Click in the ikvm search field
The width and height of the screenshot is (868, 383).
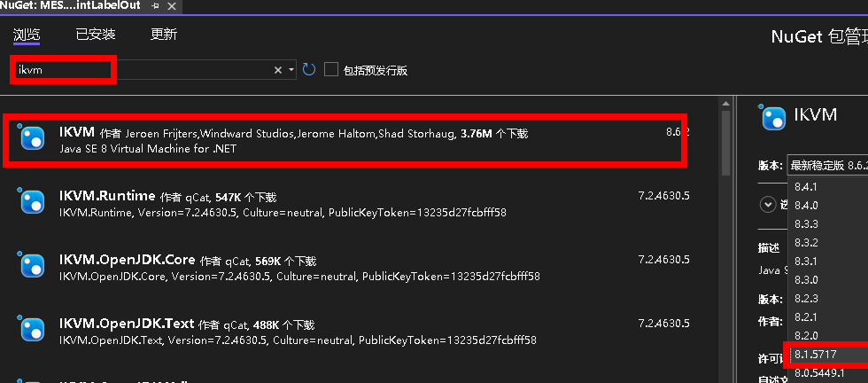[153, 70]
